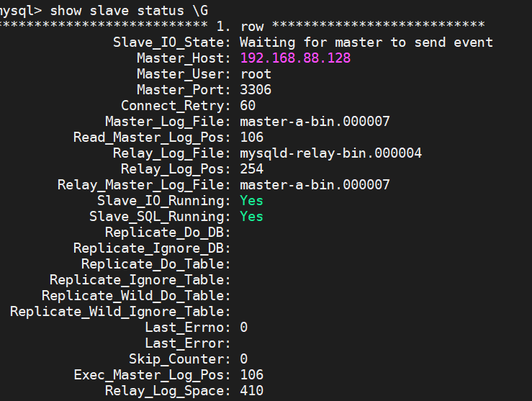The width and height of the screenshot is (532, 401).
Task: Click the 'Replicate_Wild_Do_Table:' field label
Action: (136, 296)
